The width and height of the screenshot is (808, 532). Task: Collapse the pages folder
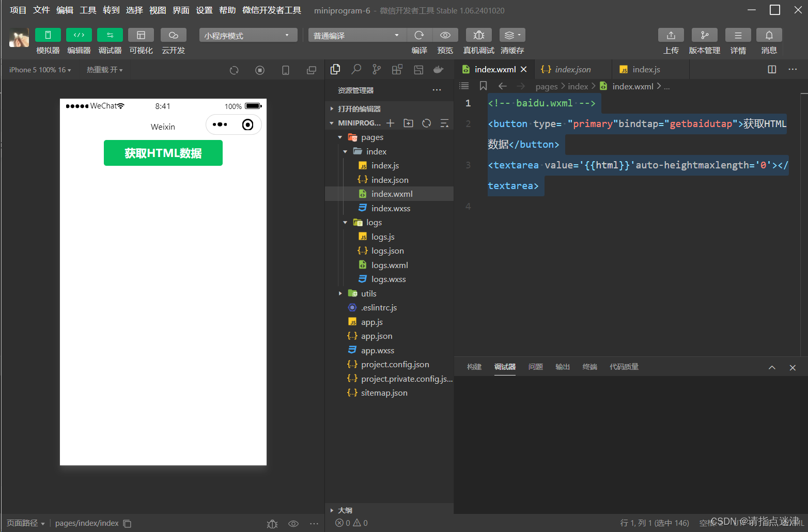[x=340, y=137]
